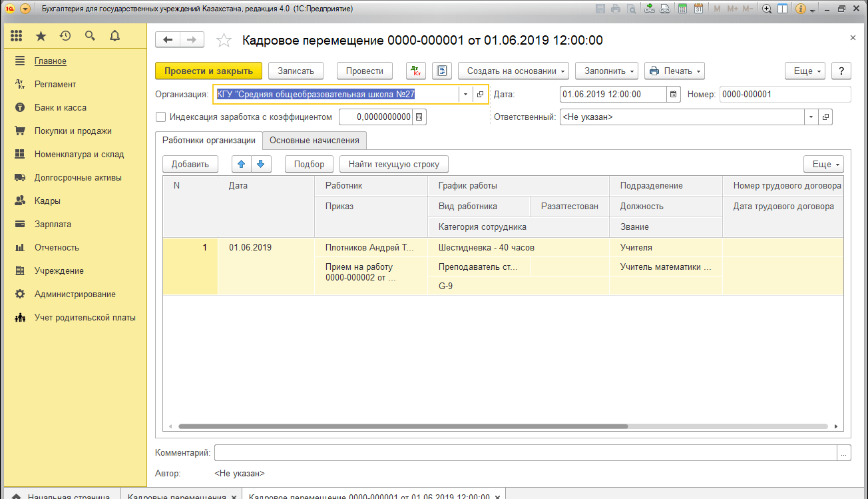
Task: Expand the Печать dropdown menu
Action: [674, 71]
